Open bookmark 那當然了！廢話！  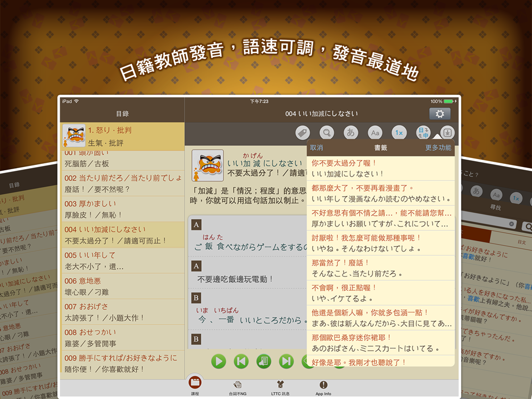point(381,268)
